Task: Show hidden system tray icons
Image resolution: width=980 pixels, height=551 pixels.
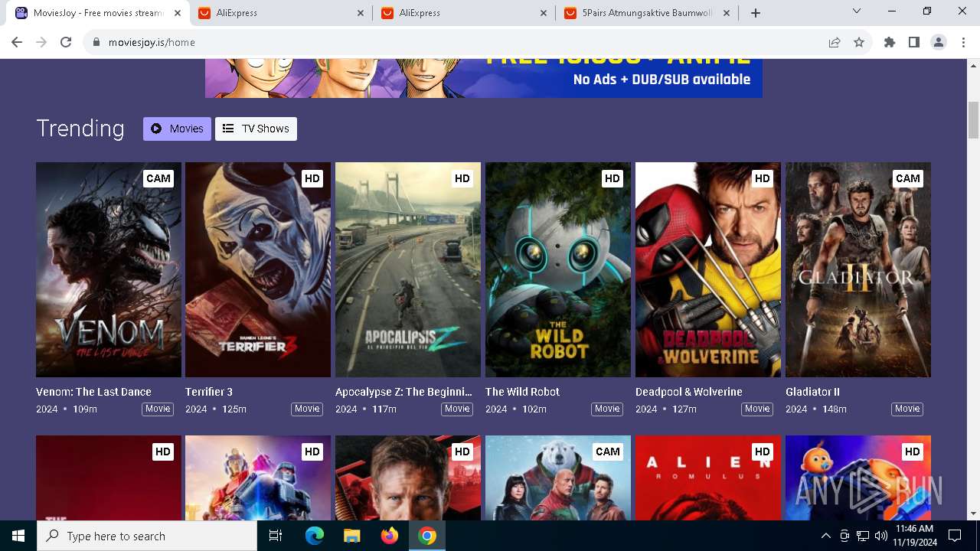Action: pyautogui.click(x=825, y=536)
